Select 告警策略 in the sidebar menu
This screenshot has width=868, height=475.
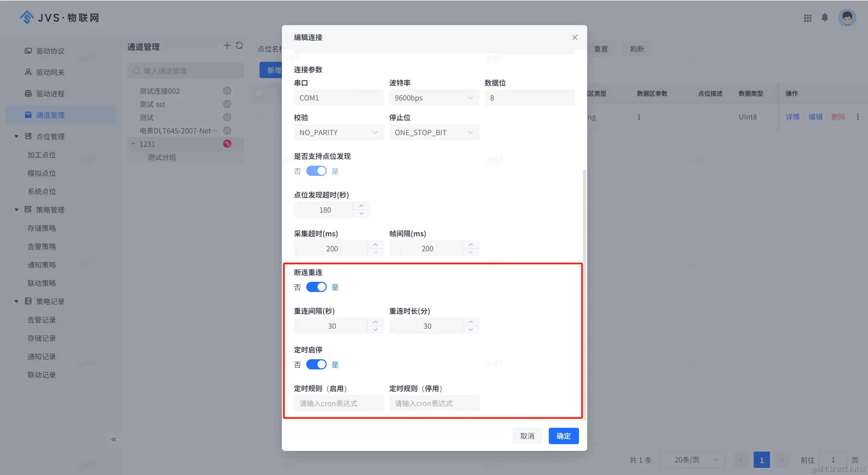pos(42,246)
